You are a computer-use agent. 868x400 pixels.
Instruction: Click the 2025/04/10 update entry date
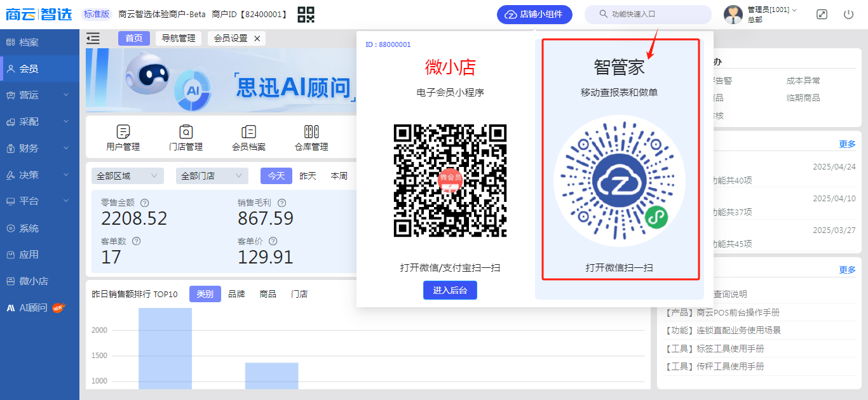click(834, 198)
